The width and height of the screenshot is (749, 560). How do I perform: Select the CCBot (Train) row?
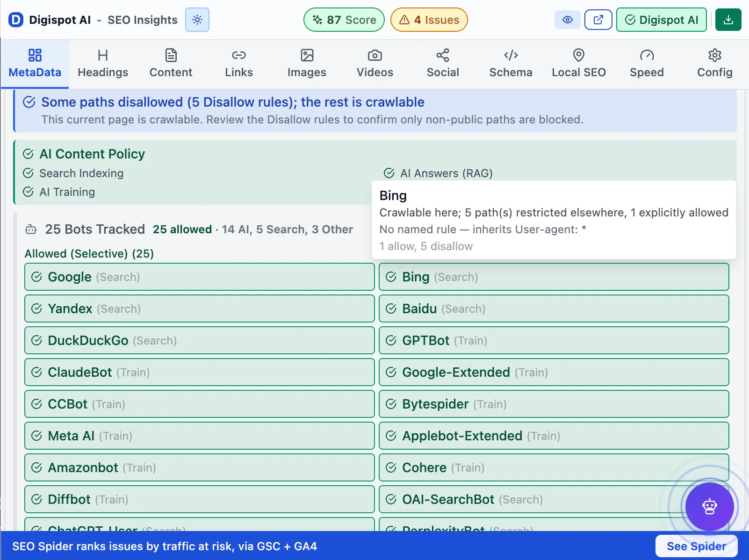point(200,404)
